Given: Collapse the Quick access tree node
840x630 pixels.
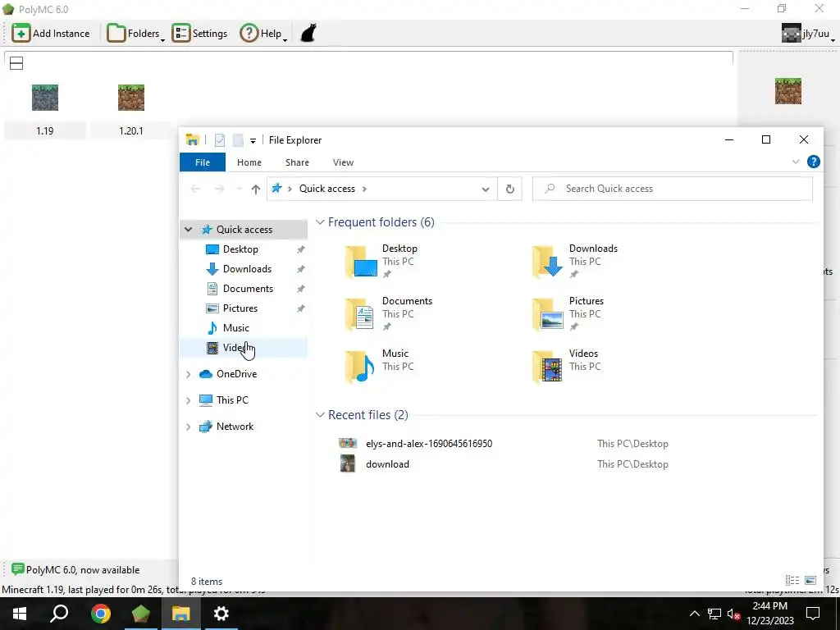Looking at the screenshot, I should coord(188,230).
